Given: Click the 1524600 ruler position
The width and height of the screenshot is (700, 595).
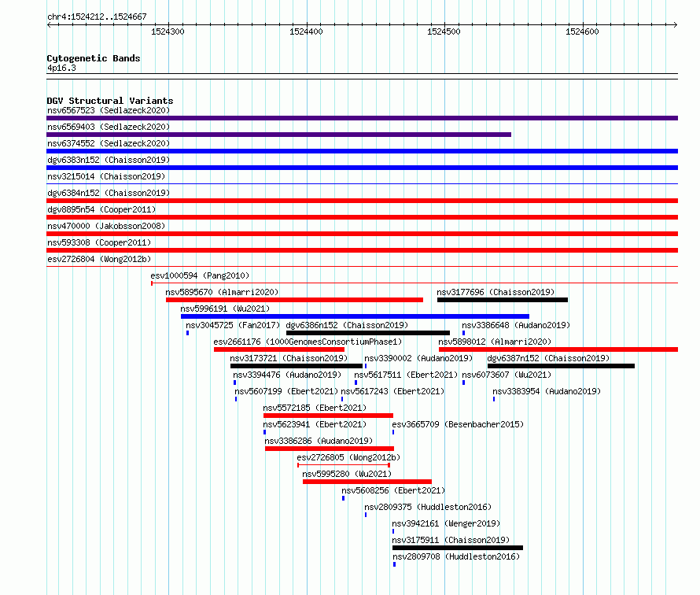Looking at the screenshot, I should click(582, 31).
